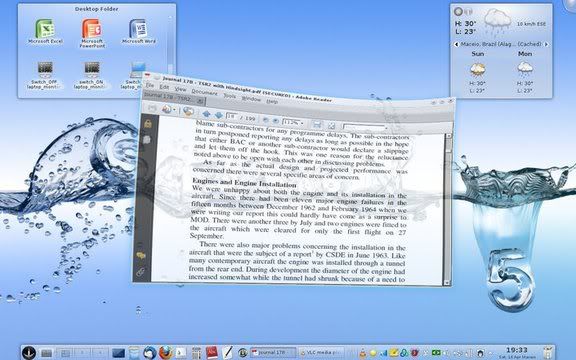
Task: Open the red Adobe Reader panel launcher
Action: [x=212, y=353]
